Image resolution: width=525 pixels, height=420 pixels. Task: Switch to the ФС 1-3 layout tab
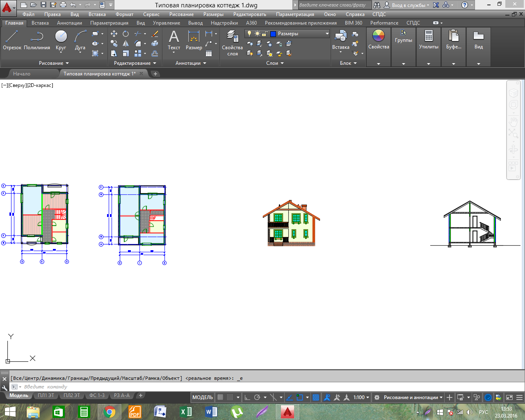tap(97, 395)
